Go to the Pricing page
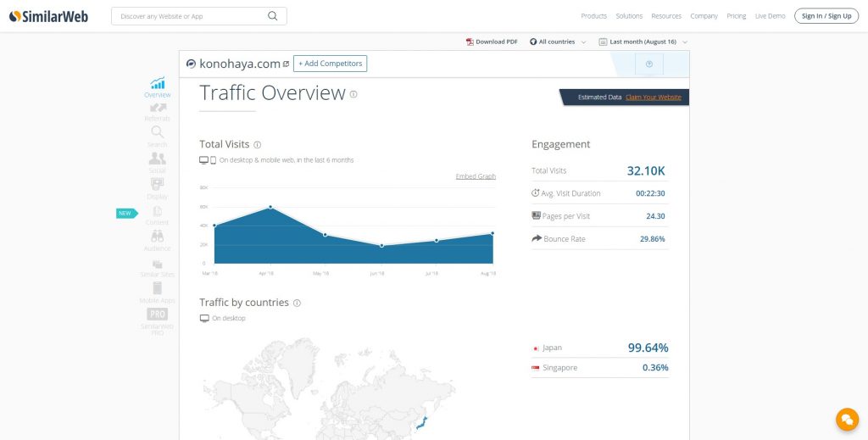Screen dimensions: 868x440 click(737, 16)
